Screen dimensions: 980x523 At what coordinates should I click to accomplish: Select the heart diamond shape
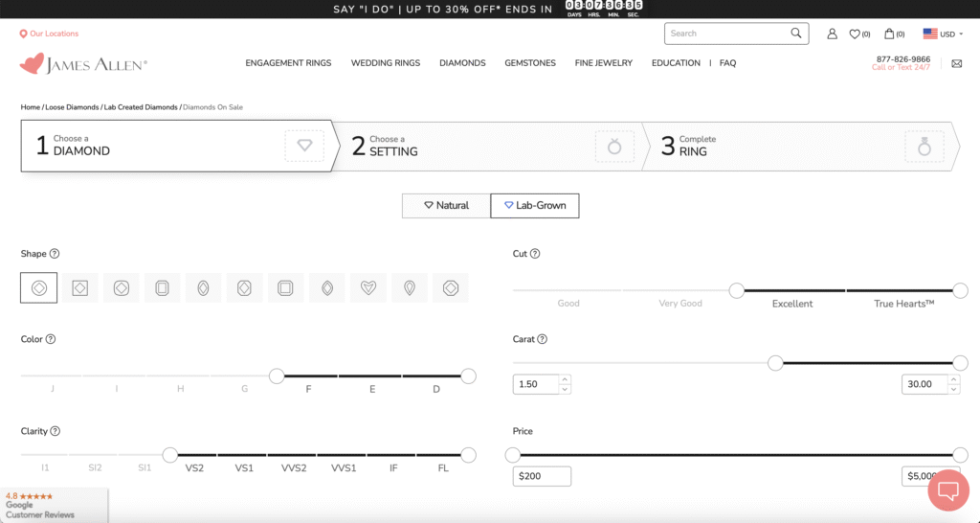367,287
